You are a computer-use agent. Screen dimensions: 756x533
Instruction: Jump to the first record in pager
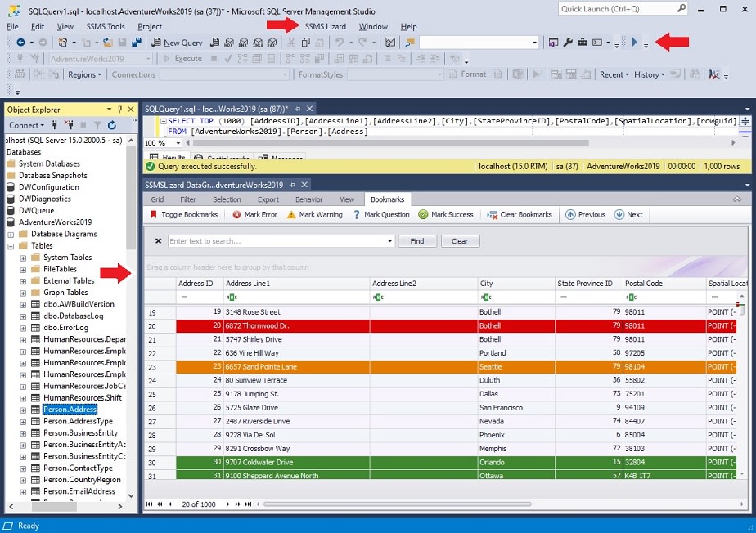coord(150,504)
